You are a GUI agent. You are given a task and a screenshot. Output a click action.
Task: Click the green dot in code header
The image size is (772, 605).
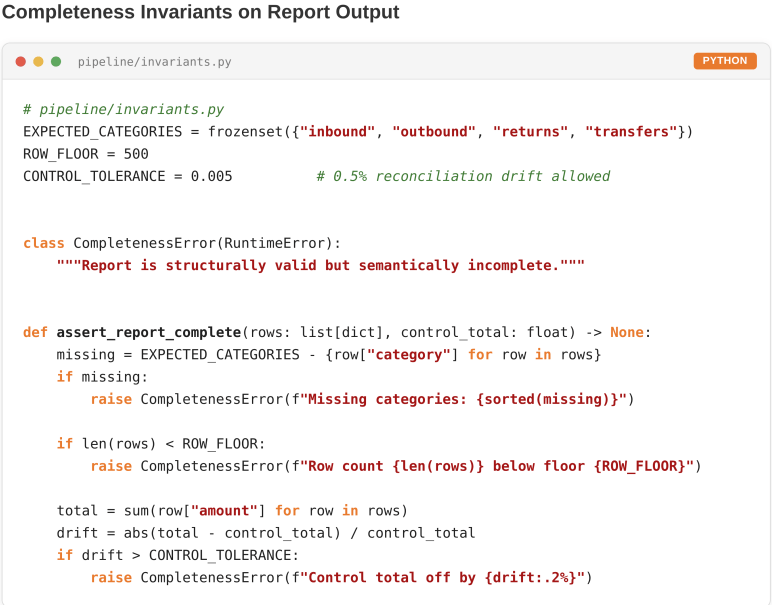tap(56, 62)
